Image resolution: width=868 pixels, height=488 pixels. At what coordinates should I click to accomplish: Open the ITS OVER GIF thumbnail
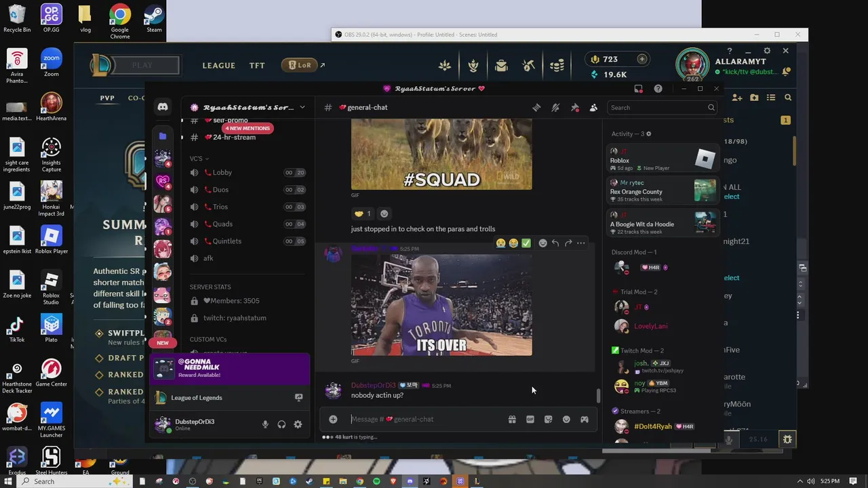coord(441,305)
